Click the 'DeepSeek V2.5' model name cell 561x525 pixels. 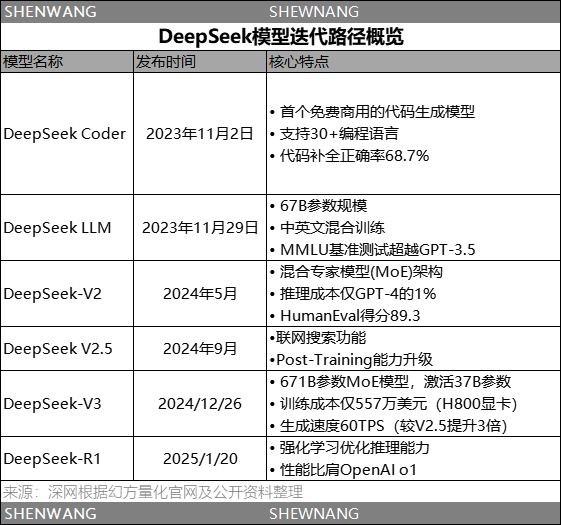[67, 349]
